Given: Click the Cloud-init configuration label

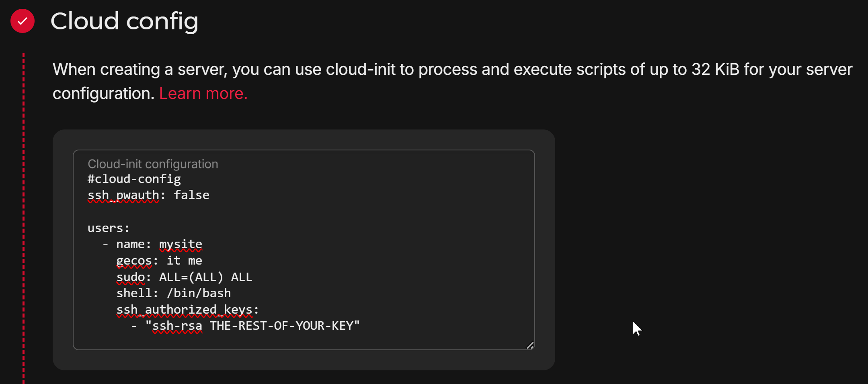Looking at the screenshot, I should tap(153, 164).
